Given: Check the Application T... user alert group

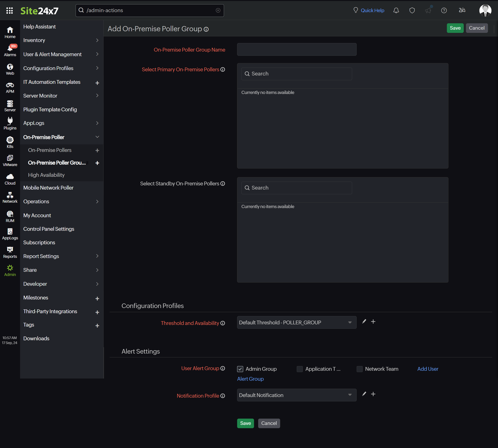Looking at the screenshot, I should click(299, 369).
